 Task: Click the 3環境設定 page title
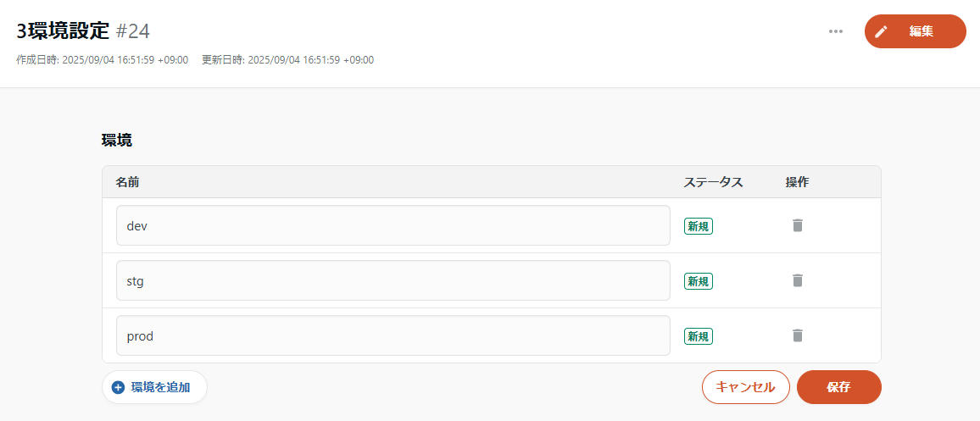click(63, 31)
